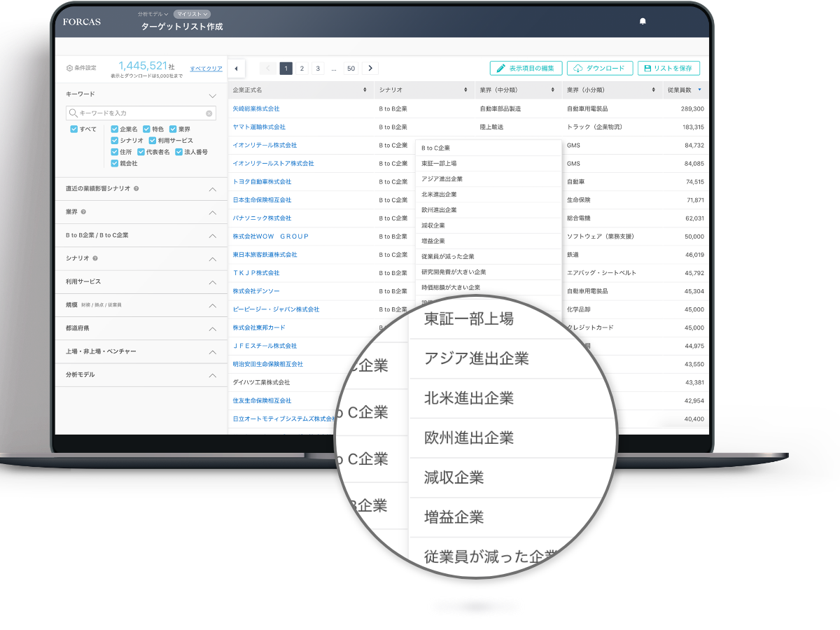Click トラック（企業物流）cell
840x630 pixels.
[594, 127]
